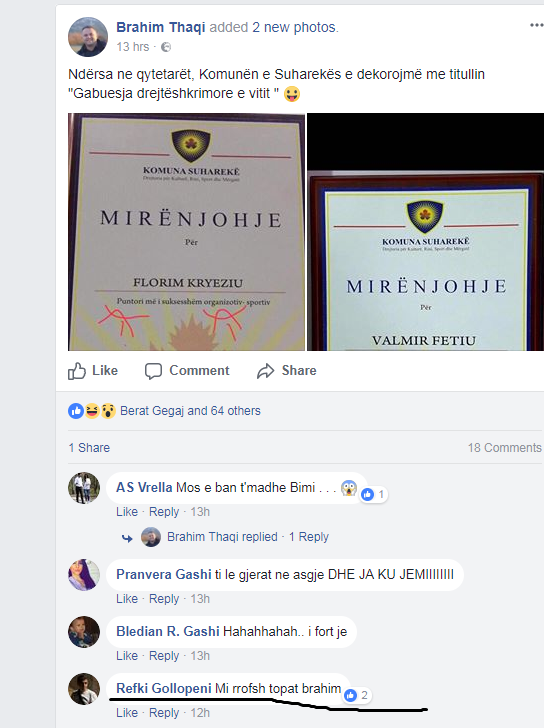The width and height of the screenshot is (544, 728).
Task: Click like badge on Refki Gollopeni comment
Action: pos(357,695)
